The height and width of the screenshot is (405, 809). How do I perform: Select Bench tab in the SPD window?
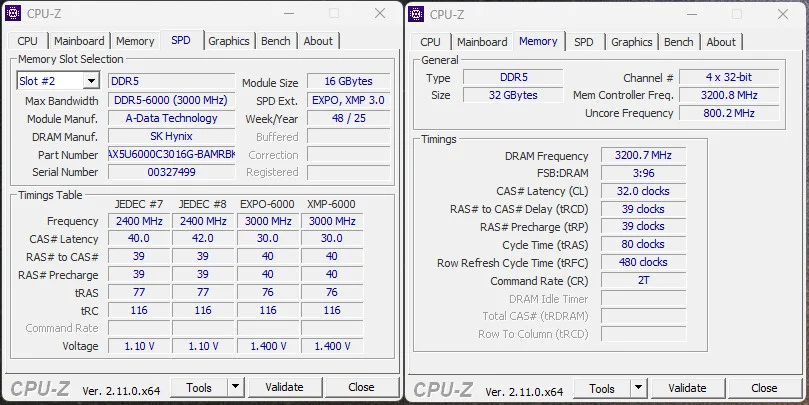(x=276, y=41)
